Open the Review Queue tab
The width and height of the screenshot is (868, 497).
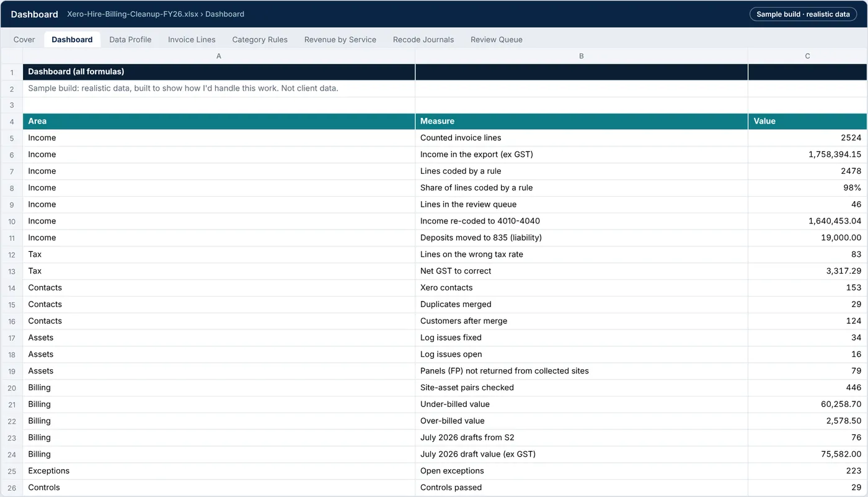pos(497,39)
